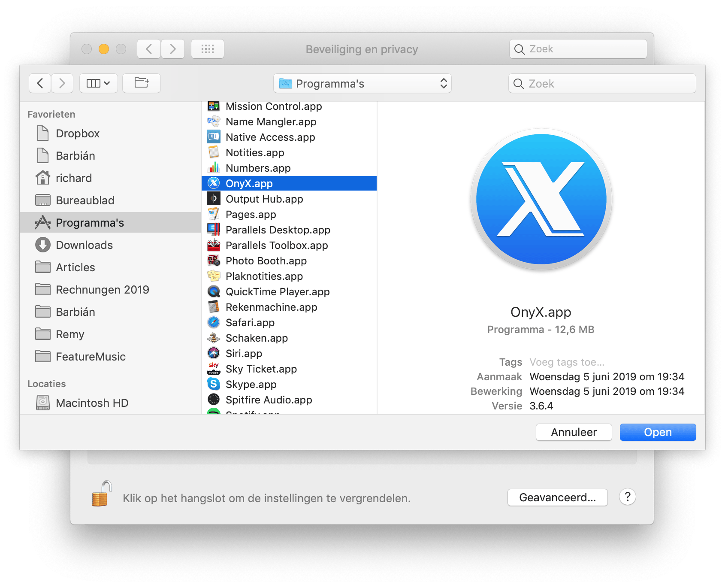Click the Open button
Image resolution: width=725 pixels, height=588 pixels.
click(x=658, y=432)
